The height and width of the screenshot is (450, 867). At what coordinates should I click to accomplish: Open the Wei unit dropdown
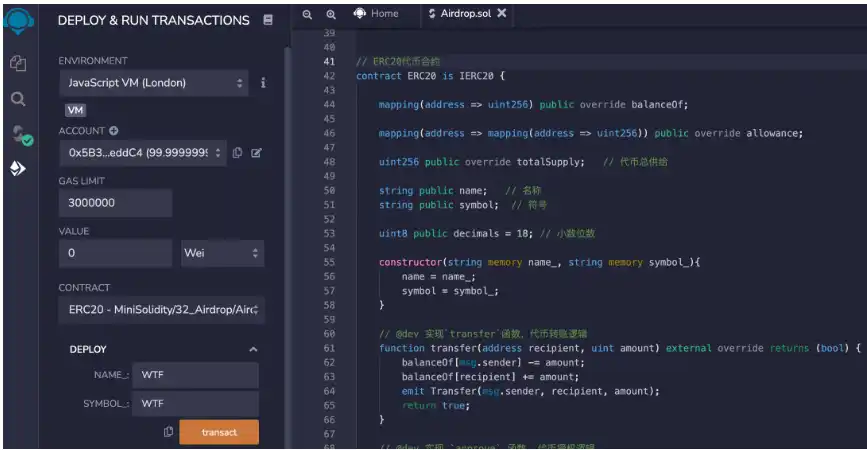click(222, 253)
